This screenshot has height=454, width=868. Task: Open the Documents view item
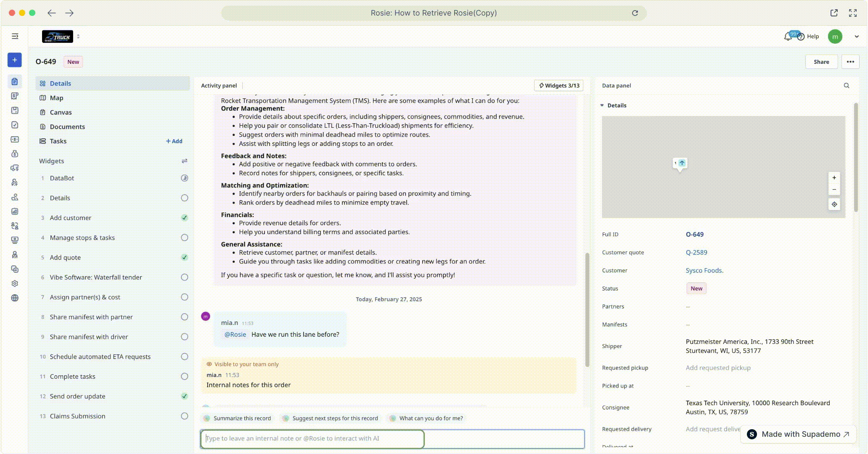click(67, 127)
